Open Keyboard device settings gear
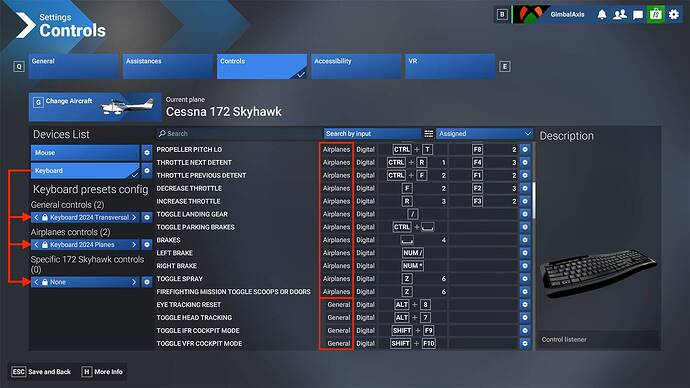The height and width of the screenshot is (388, 690). tap(147, 170)
